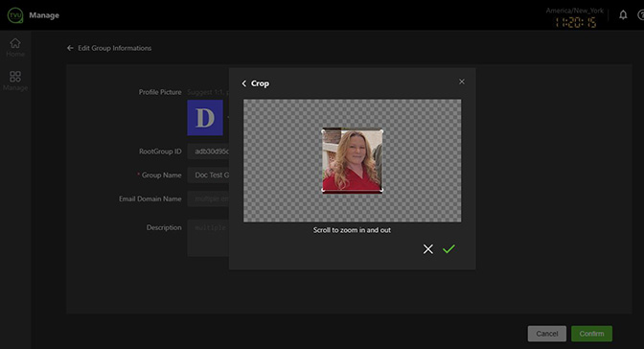Open the notifications bell

[623, 15]
